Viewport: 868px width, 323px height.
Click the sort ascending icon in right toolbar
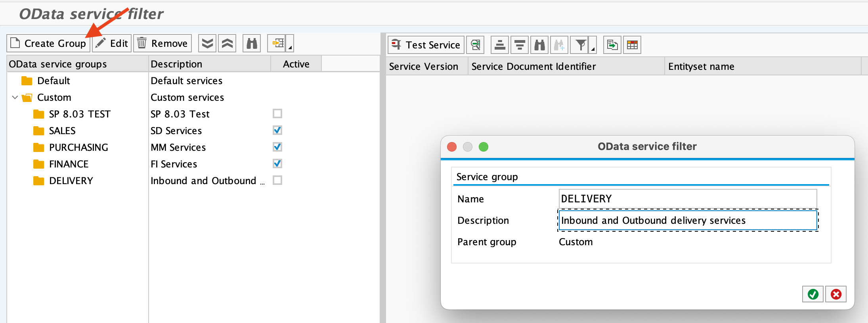pos(500,45)
